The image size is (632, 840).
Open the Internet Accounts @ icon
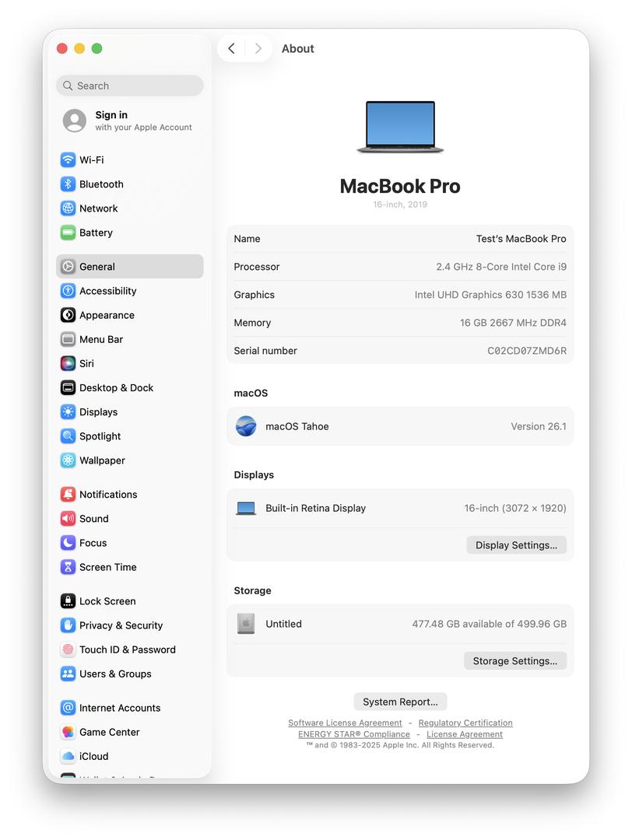point(68,708)
